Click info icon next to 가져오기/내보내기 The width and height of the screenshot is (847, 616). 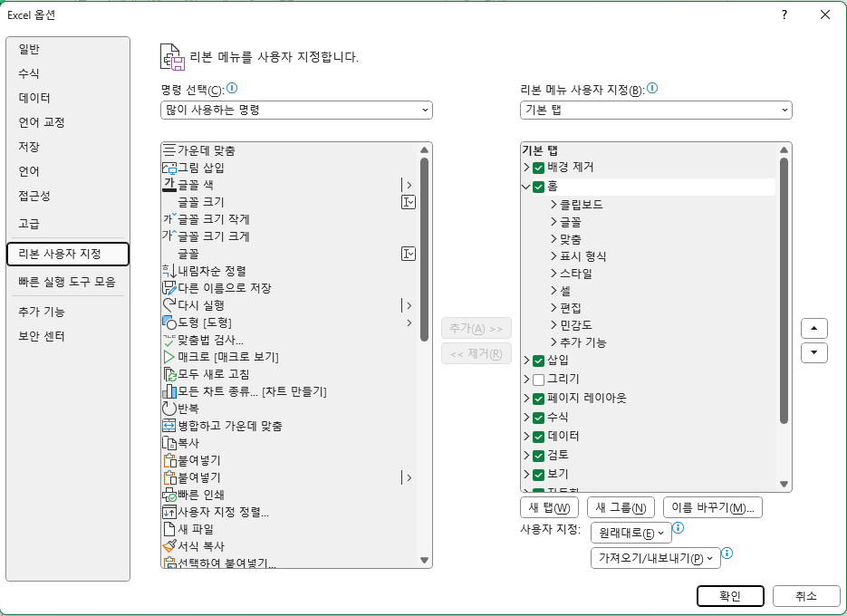click(x=727, y=553)
